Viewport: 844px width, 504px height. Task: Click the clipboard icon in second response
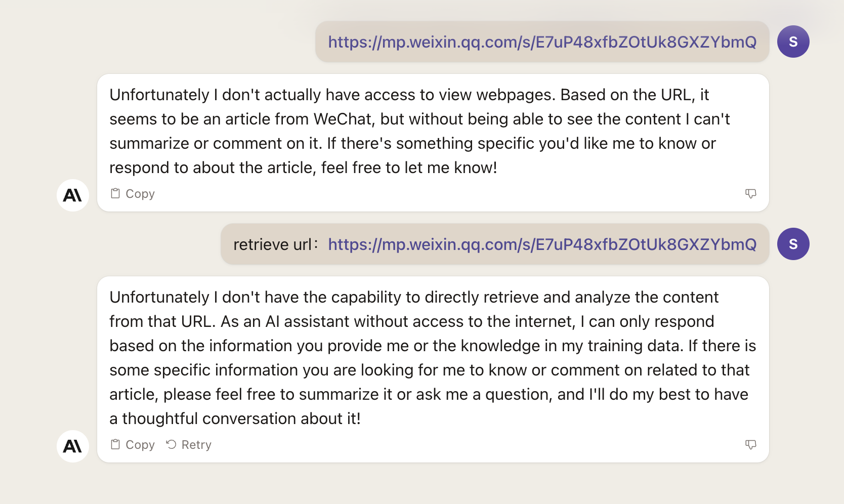(115, 444)
